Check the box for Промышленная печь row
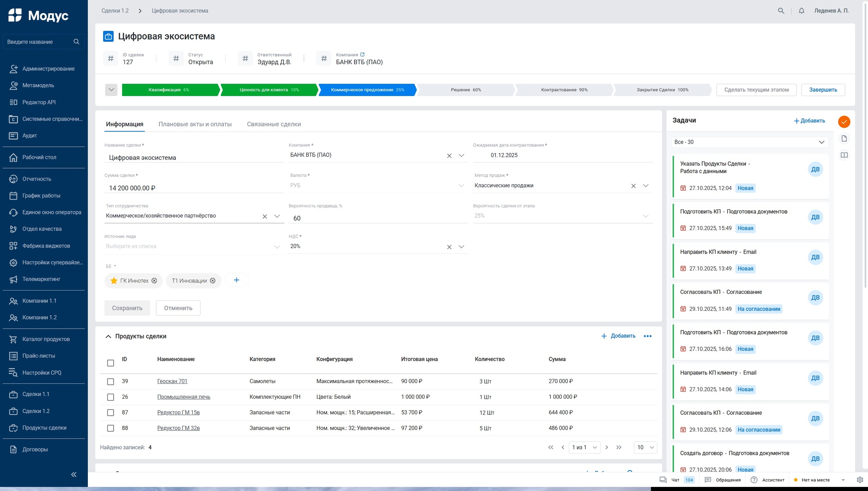Image resolution: width=868 pixels, height=491 pixels. pos(111,397)
